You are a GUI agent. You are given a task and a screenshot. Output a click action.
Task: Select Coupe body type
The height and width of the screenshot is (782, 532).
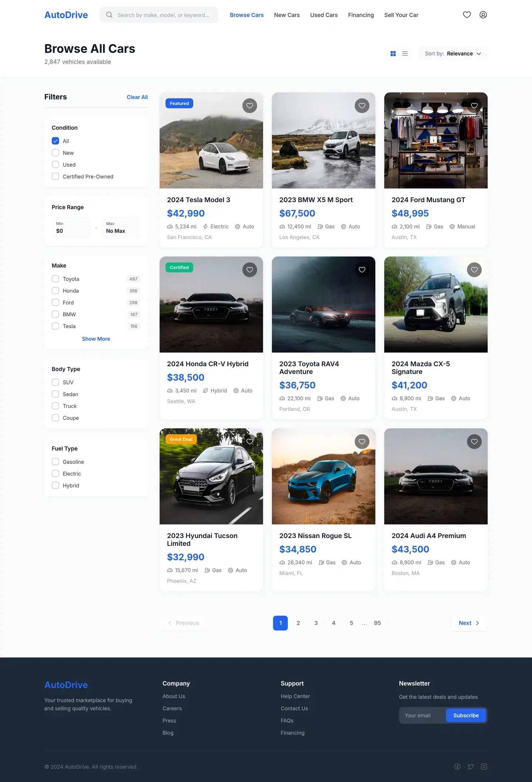tap(55, 418)
